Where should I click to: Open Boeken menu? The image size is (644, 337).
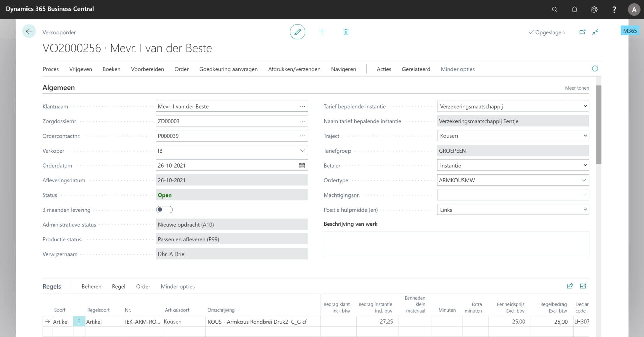click(111, 69)
